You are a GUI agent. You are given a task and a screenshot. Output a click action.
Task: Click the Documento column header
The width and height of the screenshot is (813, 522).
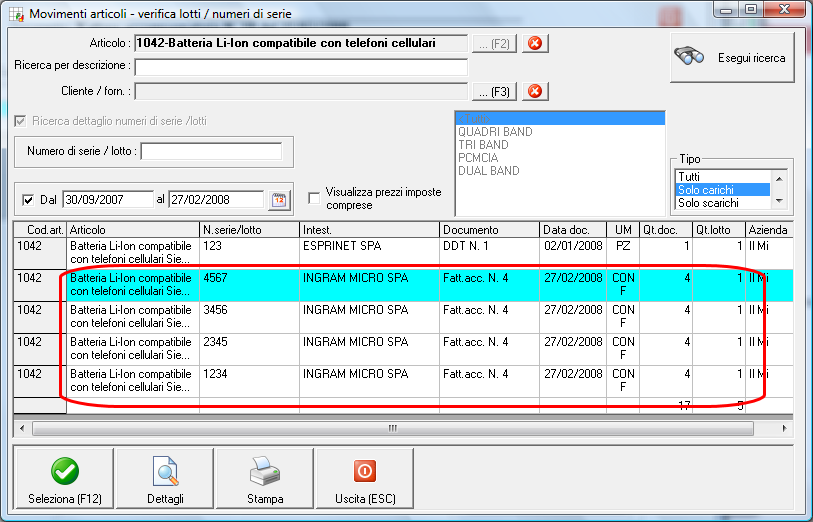(x=489, y=230)
